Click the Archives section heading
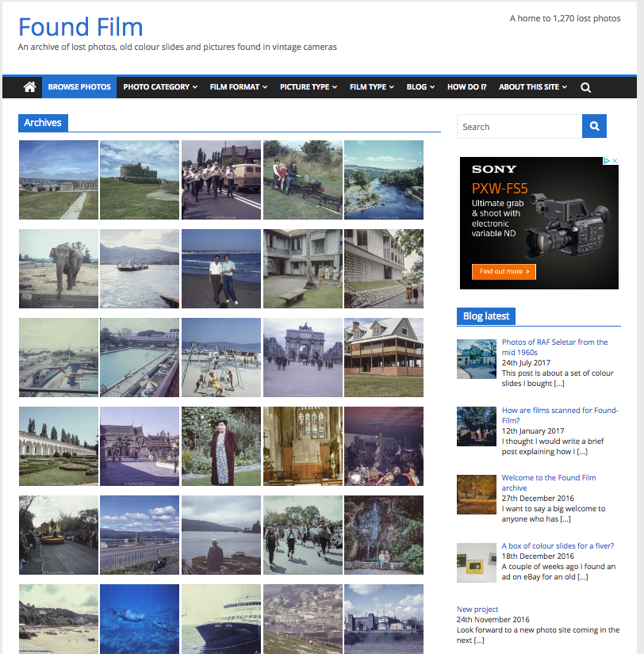The width and height of the screenshot is (644, 654). tap(43, 123)
